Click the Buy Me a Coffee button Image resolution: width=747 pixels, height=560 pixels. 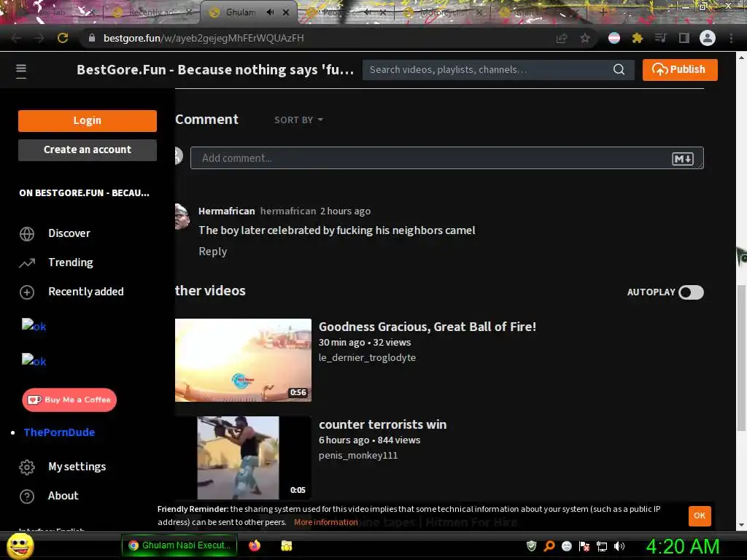pyautogui.click(x=69, y=400)
